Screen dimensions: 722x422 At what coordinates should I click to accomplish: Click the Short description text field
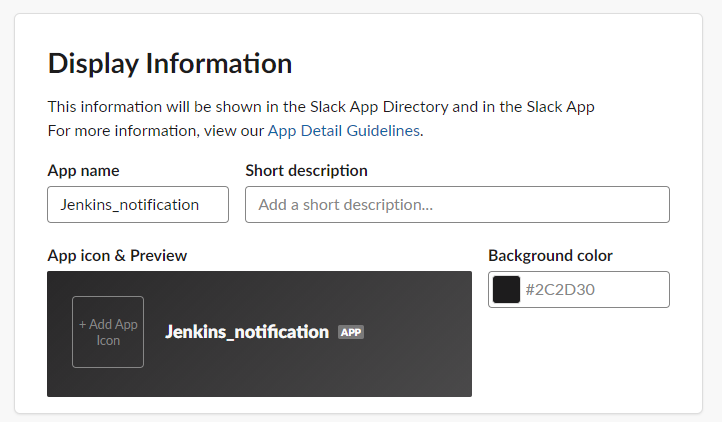[457, 205]
